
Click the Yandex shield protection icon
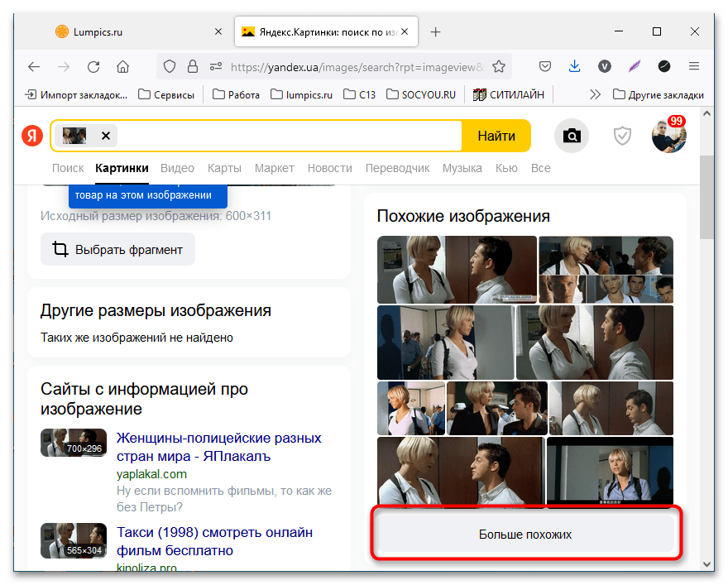click(622, 137)
